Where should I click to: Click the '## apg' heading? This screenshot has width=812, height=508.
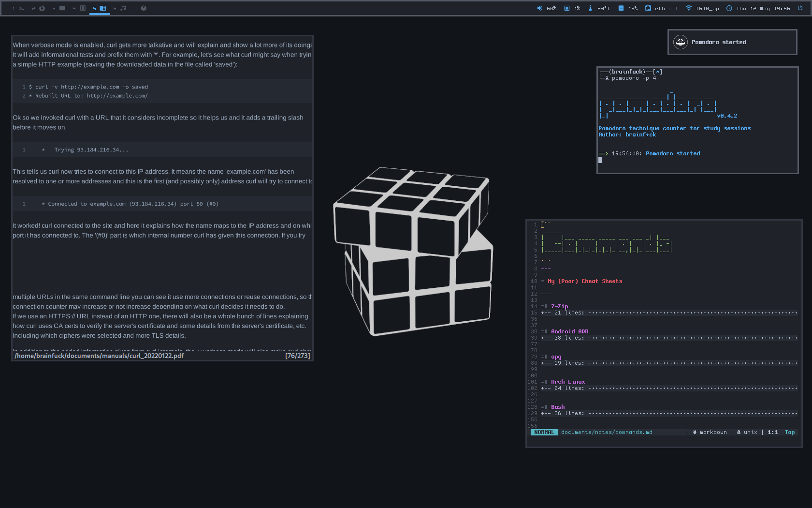tap(551, 357)
